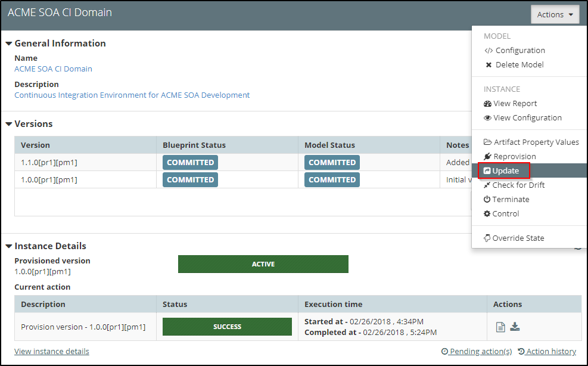Select the highlighted Update menu item
The height and width of the screenshot is (366, 588).
coord(505,170)
